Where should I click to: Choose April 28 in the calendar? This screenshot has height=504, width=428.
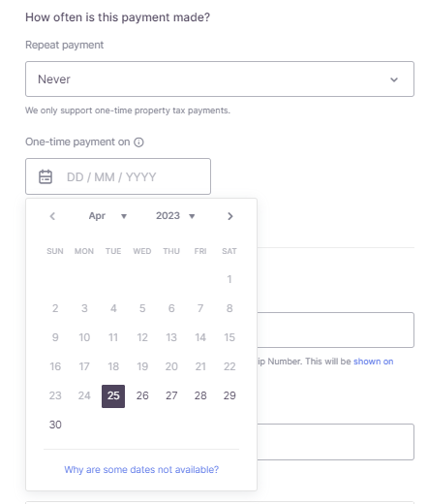coord(200,395)
